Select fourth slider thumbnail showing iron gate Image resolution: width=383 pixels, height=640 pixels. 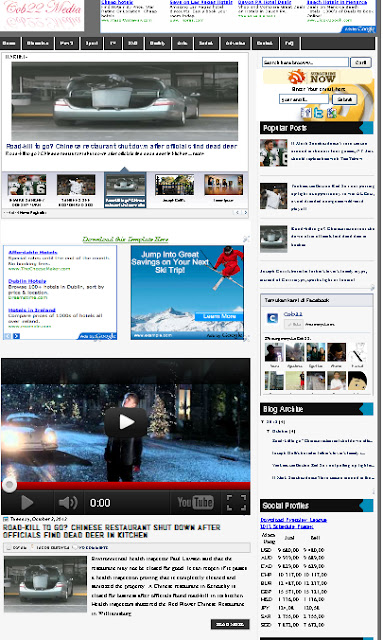tap(174, 184)
